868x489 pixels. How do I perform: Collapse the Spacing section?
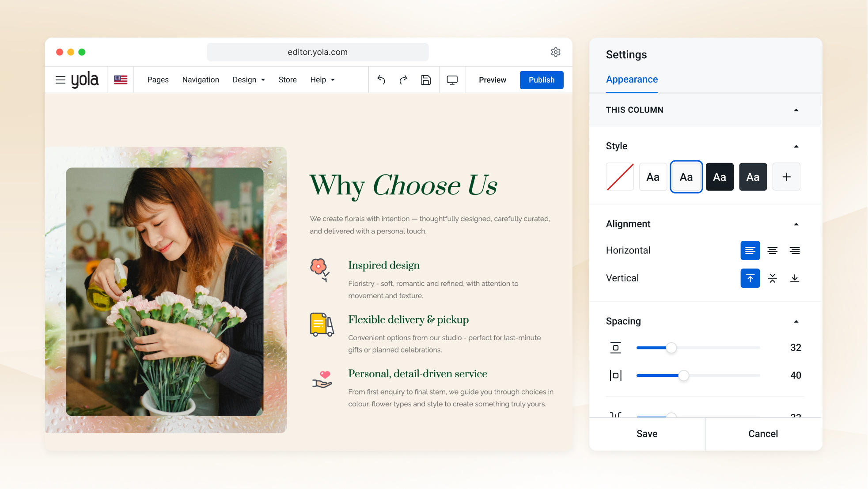pos(796,322)
